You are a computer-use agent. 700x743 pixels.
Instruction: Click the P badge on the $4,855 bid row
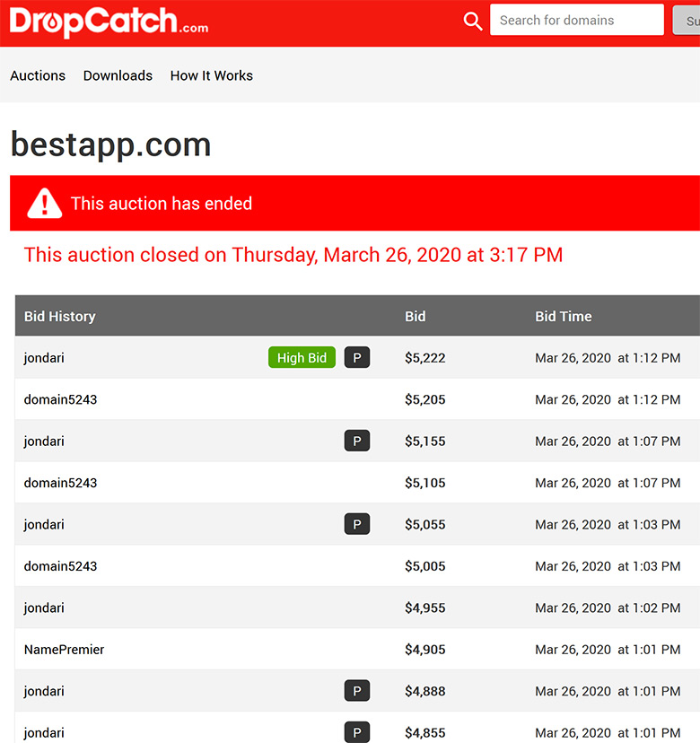tap(357, 732)
